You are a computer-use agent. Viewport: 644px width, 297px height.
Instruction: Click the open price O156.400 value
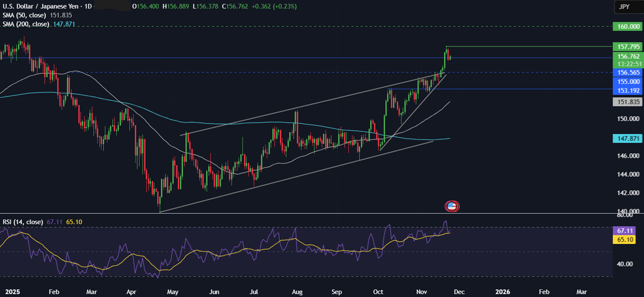[x=146, y=6]
